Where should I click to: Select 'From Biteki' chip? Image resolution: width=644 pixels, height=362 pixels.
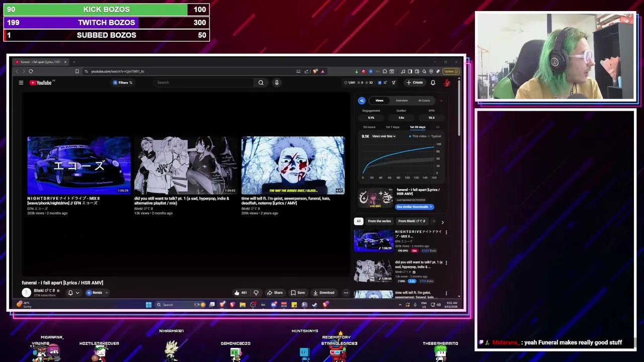(x=412, y=221)
